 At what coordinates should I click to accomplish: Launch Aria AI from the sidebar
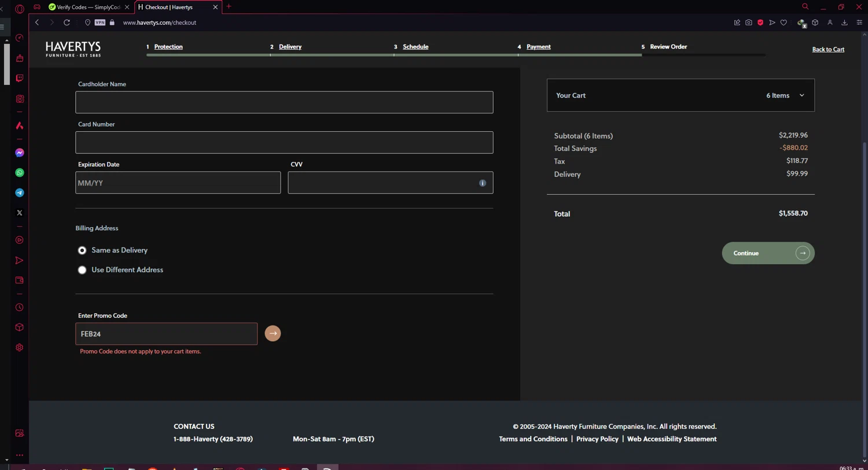pos(20,125)
